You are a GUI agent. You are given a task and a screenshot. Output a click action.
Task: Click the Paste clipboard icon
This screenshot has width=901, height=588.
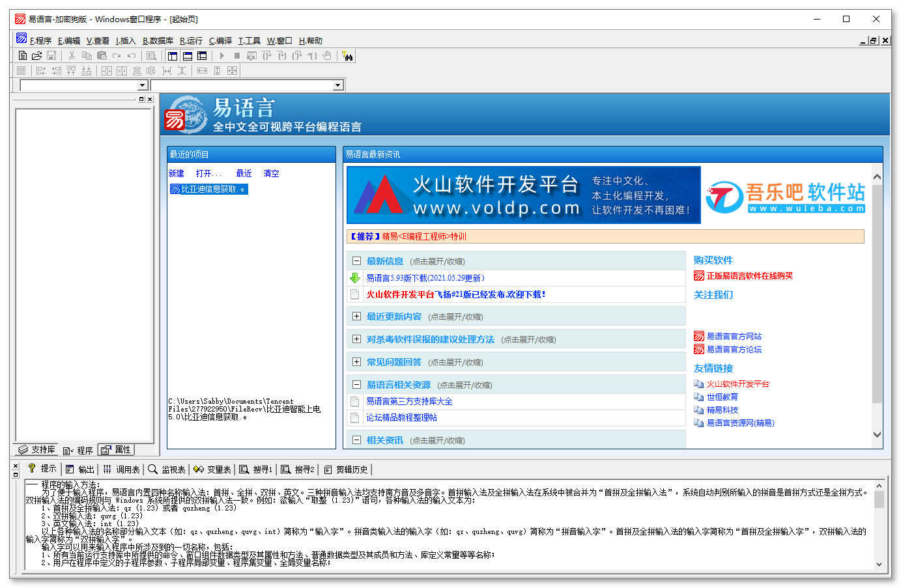coord(102,56)
